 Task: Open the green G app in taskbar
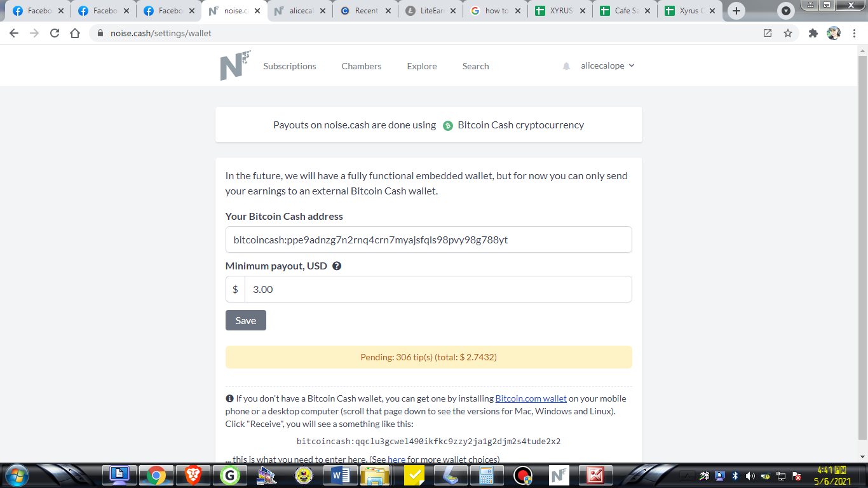pyautogui.click(x=229, y=475)
